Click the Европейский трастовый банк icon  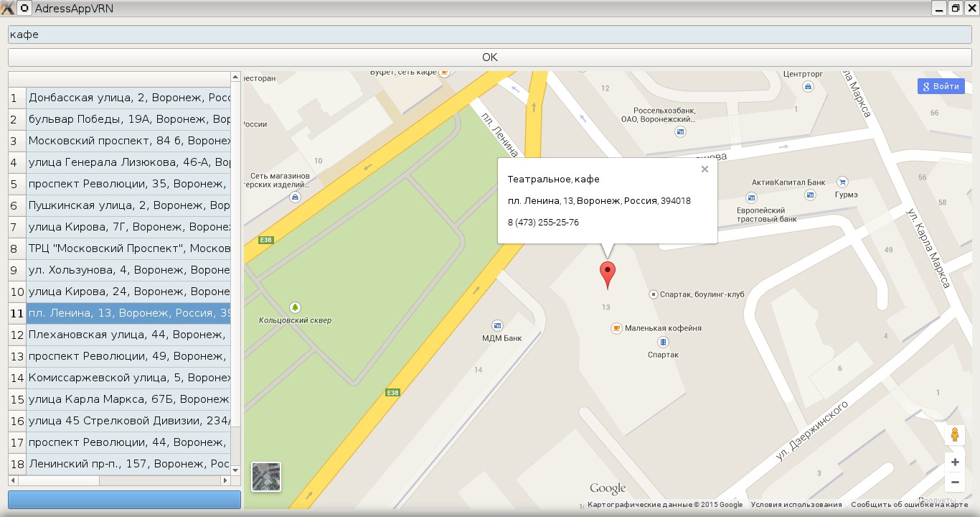point(751,197)
